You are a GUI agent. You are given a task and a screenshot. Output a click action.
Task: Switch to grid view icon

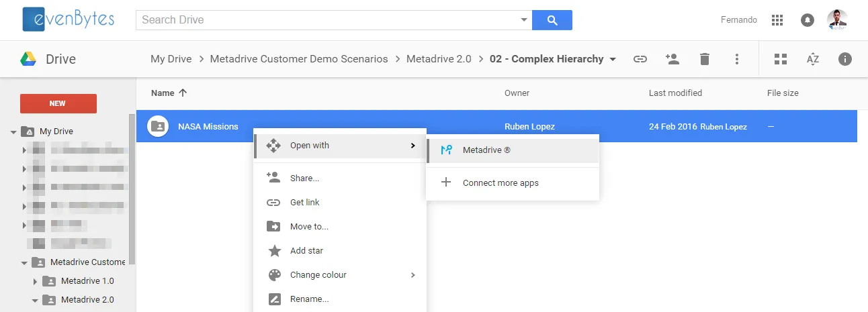(x=781, y=59)
